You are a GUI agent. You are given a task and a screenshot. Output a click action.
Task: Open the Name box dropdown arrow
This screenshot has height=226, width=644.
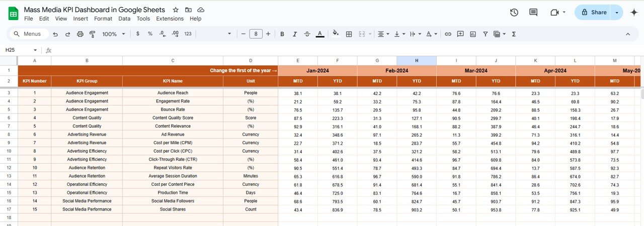pyautogui.click(x=35, y=50)
